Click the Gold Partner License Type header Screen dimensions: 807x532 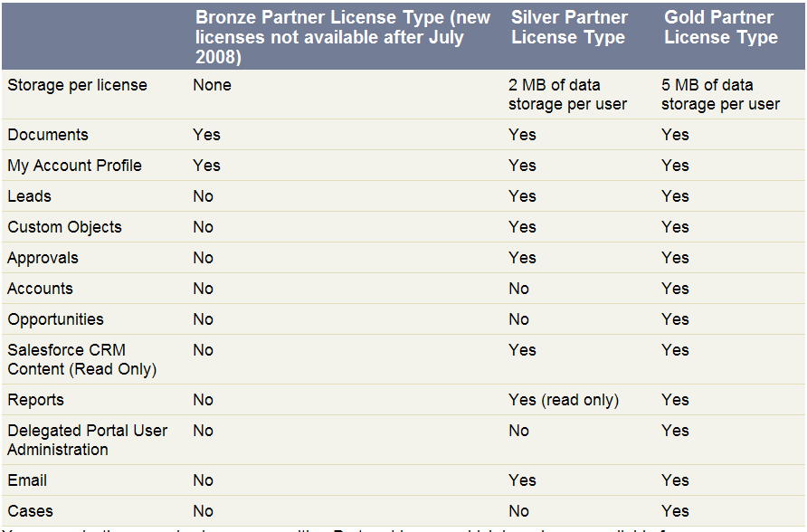tap(720, 27)
